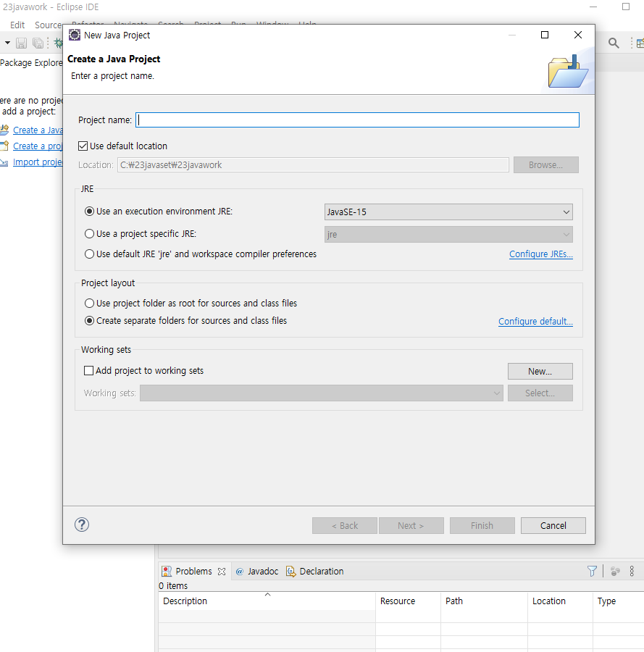Open the Configure JREs... link

(541, 254)
